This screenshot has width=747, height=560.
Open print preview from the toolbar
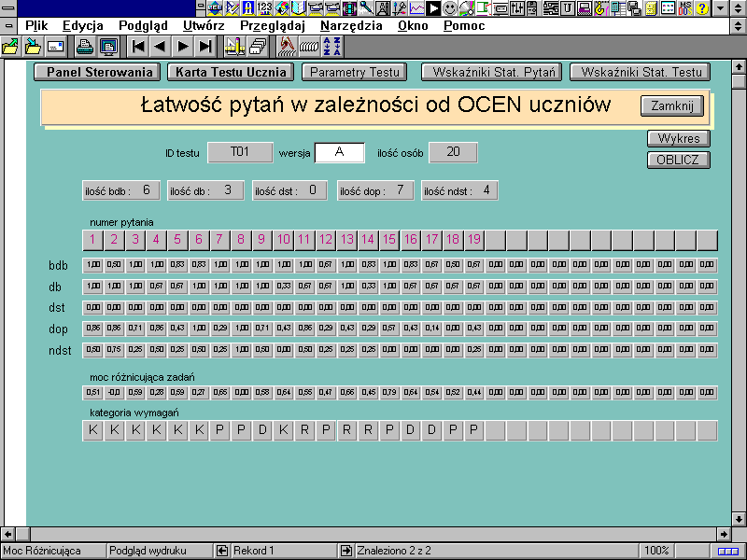[x=108, y=46]
